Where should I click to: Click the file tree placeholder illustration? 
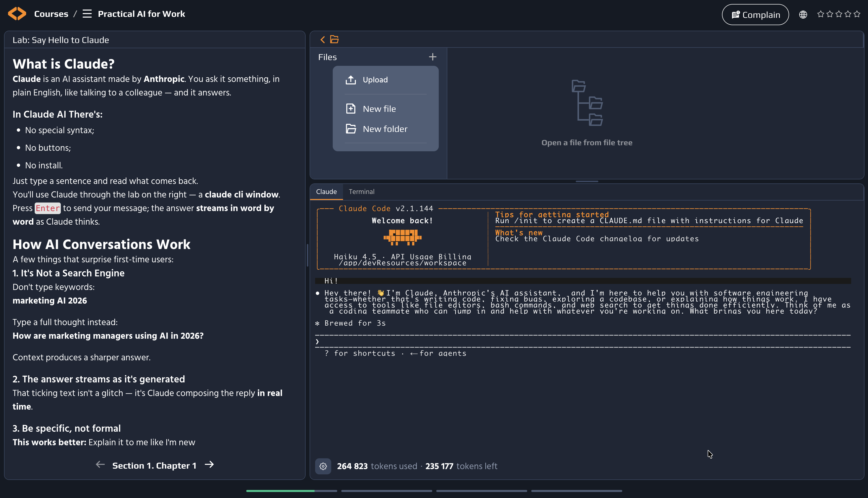pyautogui.click(x=587, y=103)
